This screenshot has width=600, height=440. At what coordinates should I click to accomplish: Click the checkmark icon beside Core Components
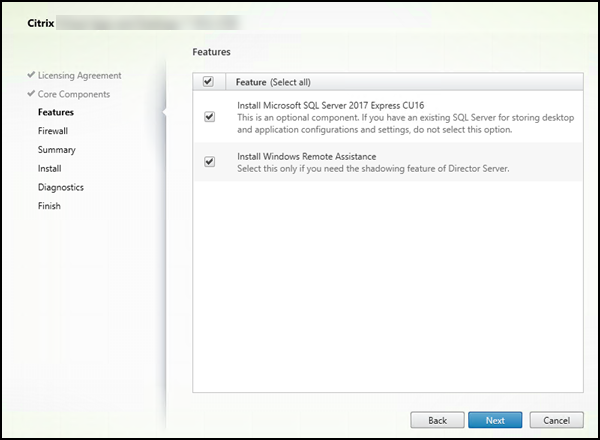tap(29, 94)
